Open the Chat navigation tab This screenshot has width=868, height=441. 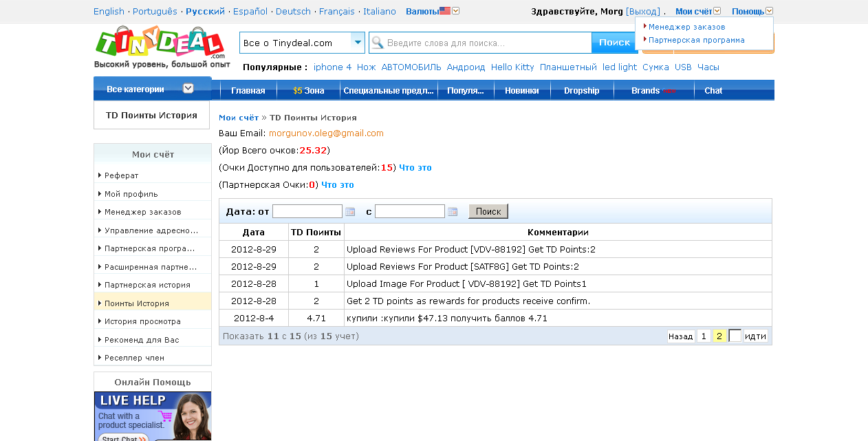713,90
